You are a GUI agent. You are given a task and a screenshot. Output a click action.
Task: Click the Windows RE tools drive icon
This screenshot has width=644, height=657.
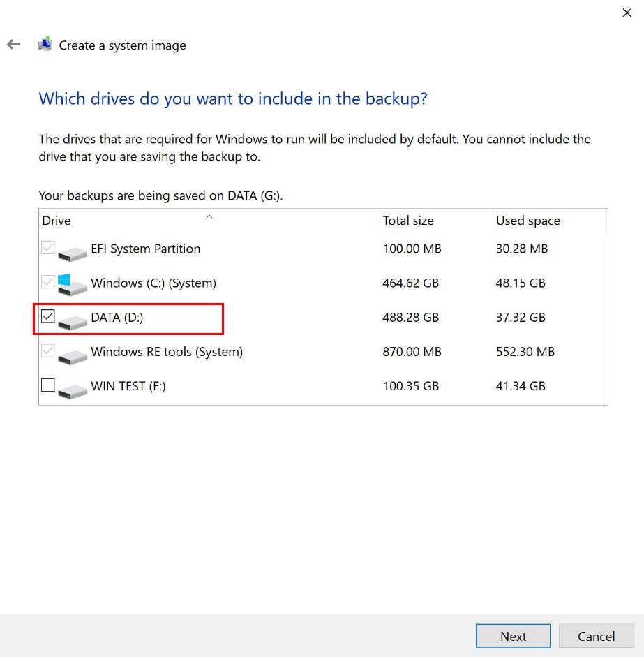73,356
